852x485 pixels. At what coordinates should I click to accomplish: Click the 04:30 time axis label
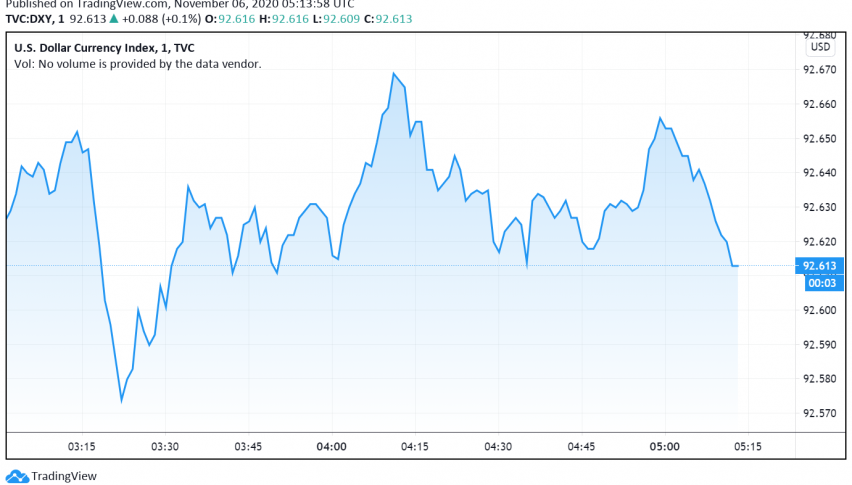[498, 446]
